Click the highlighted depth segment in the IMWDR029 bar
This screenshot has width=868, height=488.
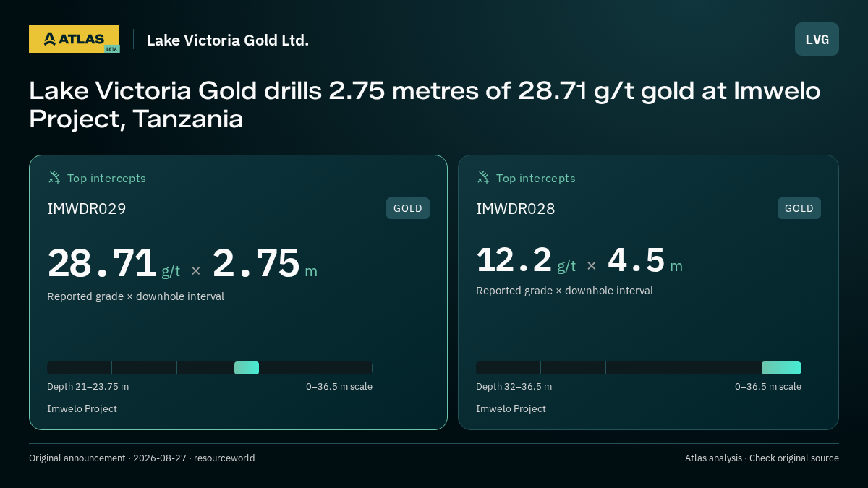click(247, 368)
